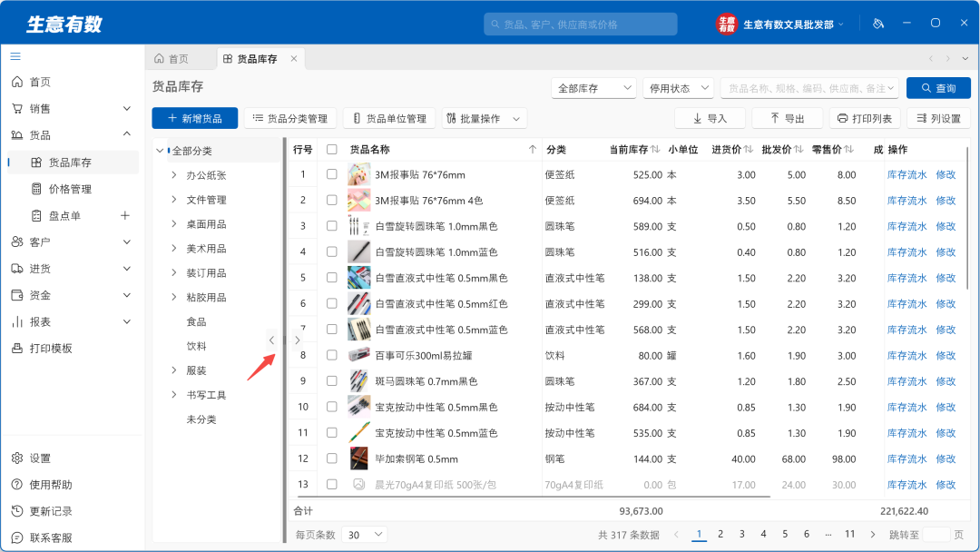980x552 pixels.
Task: Expand the 办公纸张 category
Action: [173, 175]
